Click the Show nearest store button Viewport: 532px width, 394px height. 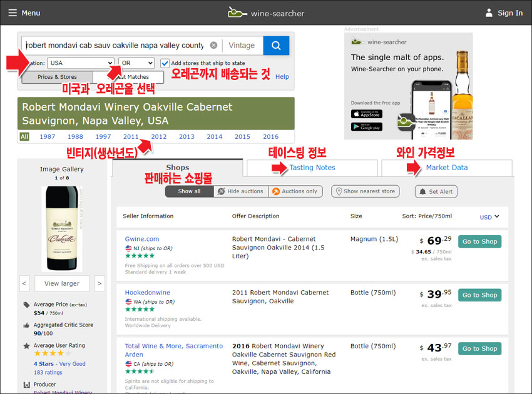click(366, 191)
